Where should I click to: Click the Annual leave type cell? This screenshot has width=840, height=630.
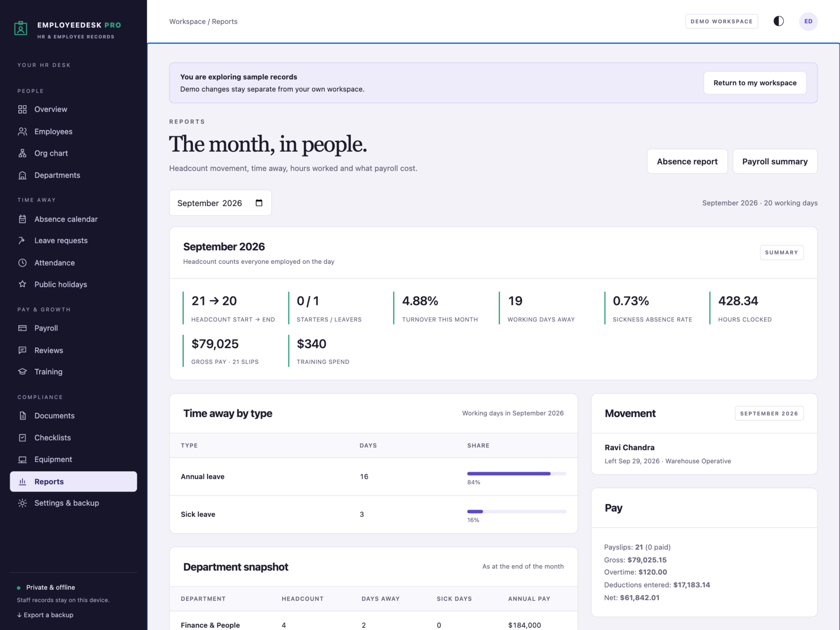203,476
